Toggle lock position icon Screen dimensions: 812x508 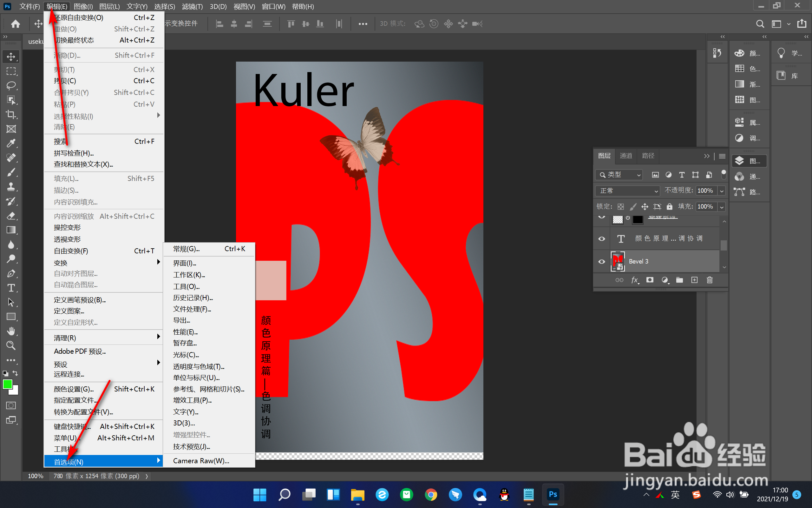coord(645,207)
